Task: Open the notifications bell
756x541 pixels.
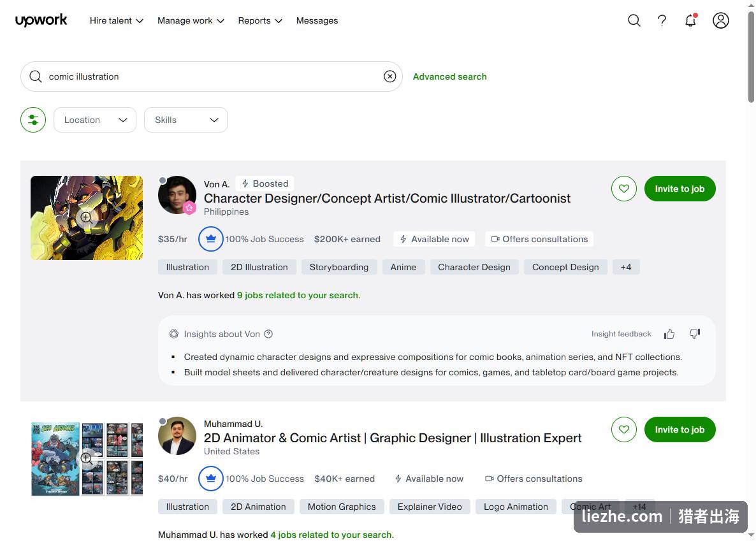Action: click(x=691, y=21)
